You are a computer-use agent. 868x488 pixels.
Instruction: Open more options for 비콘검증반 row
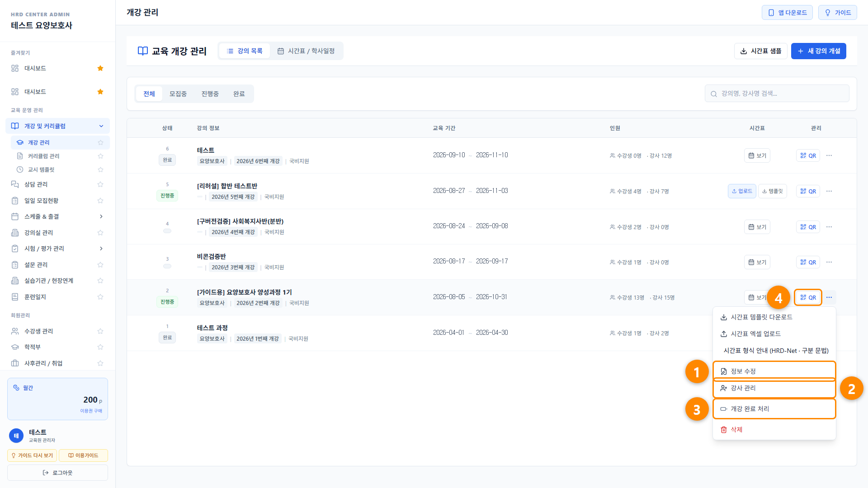(x=829, y=262)
